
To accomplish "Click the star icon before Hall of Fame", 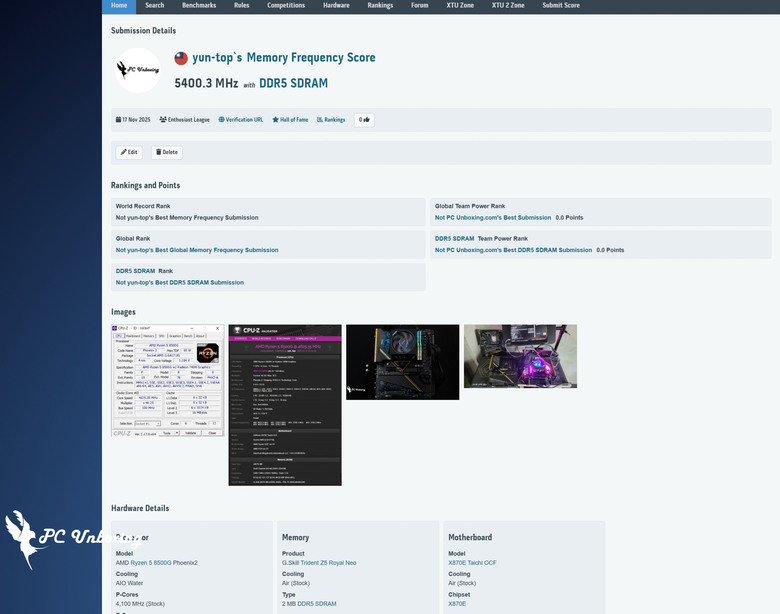I will tap(275, 120).
